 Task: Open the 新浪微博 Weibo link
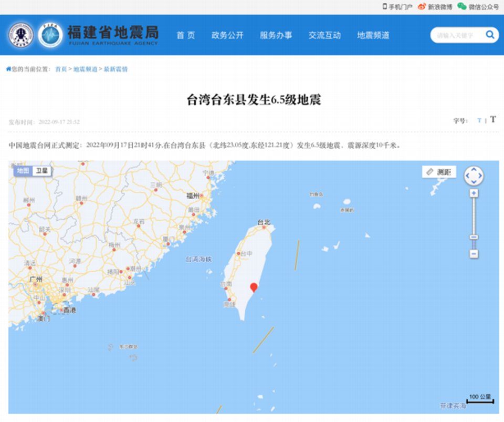(435, 7)
